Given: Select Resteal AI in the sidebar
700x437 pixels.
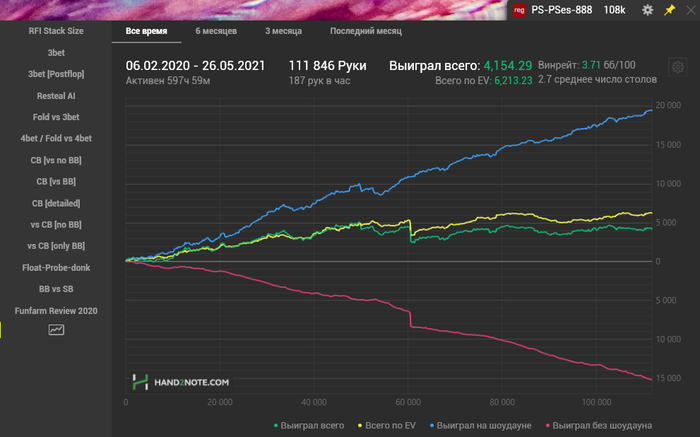Looking at the screenshot, I should pos(56,96).
